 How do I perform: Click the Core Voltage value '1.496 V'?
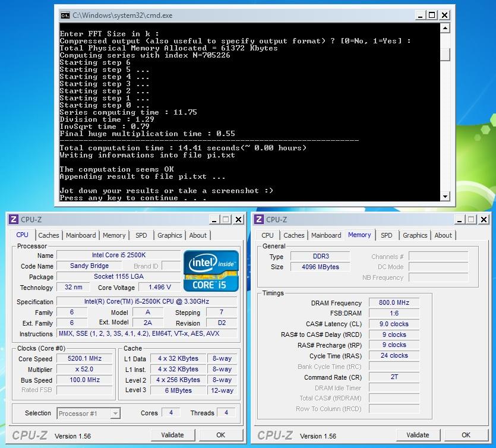[x=160, y=287]
